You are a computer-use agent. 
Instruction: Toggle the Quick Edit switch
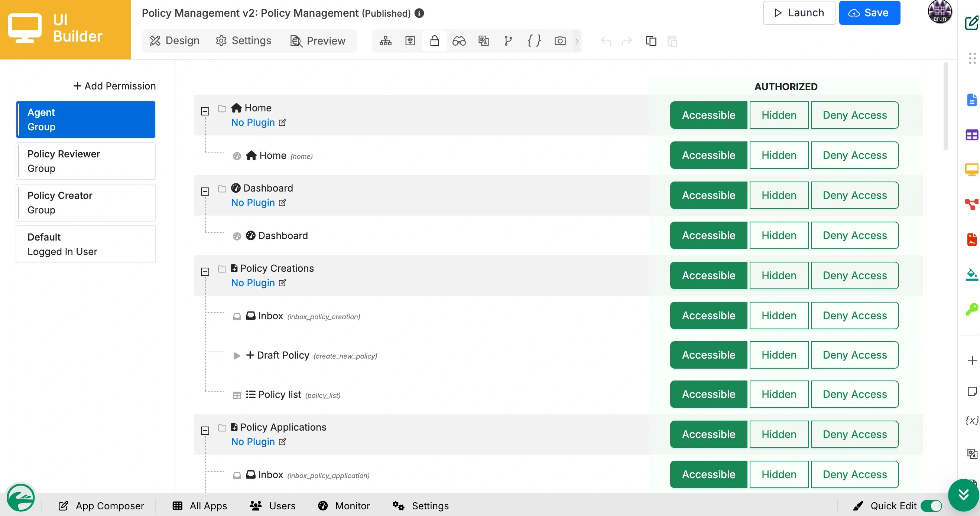point(931,506)
